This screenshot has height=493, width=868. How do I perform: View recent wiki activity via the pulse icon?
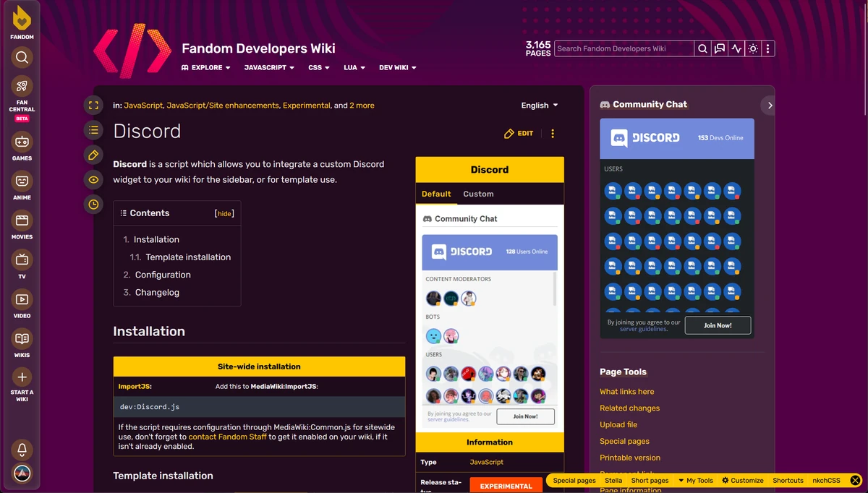(736, 48)
